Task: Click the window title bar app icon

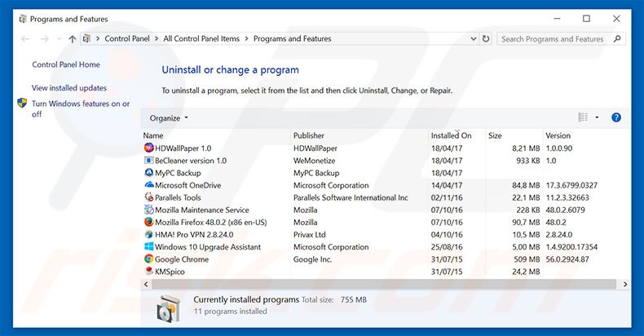Action: point(23,19)
